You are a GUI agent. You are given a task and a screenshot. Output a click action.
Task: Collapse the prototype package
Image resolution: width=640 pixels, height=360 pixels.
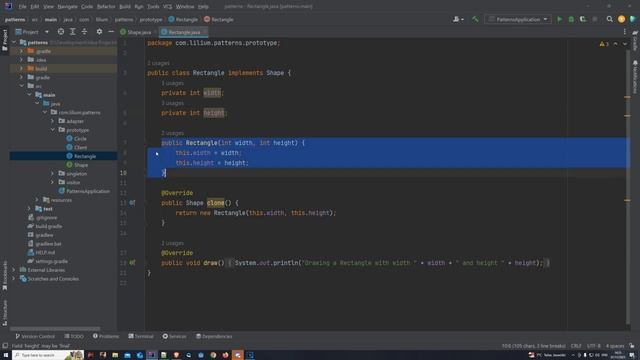(x=52, y=130)
